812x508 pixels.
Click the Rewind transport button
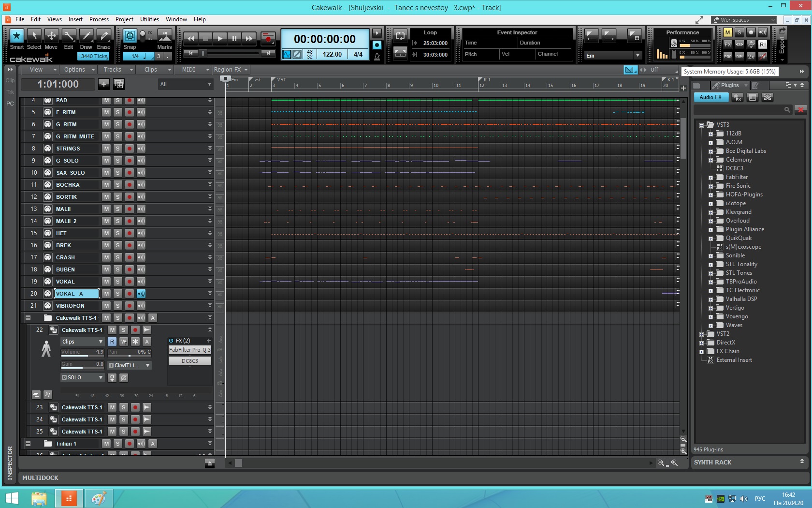tap(191, 38)
